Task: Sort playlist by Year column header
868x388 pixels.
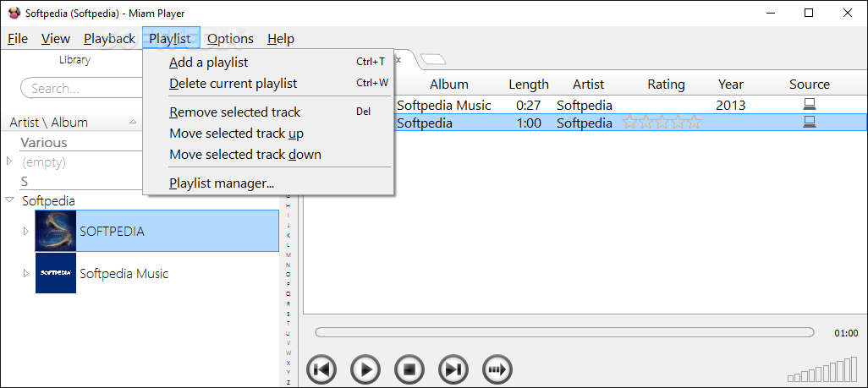Action: 731,85
